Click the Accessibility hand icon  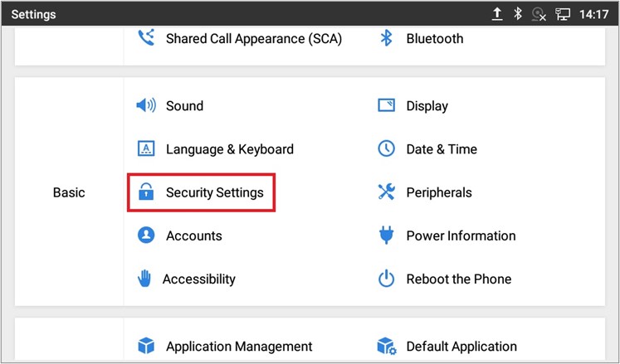[x=144, y=279]
